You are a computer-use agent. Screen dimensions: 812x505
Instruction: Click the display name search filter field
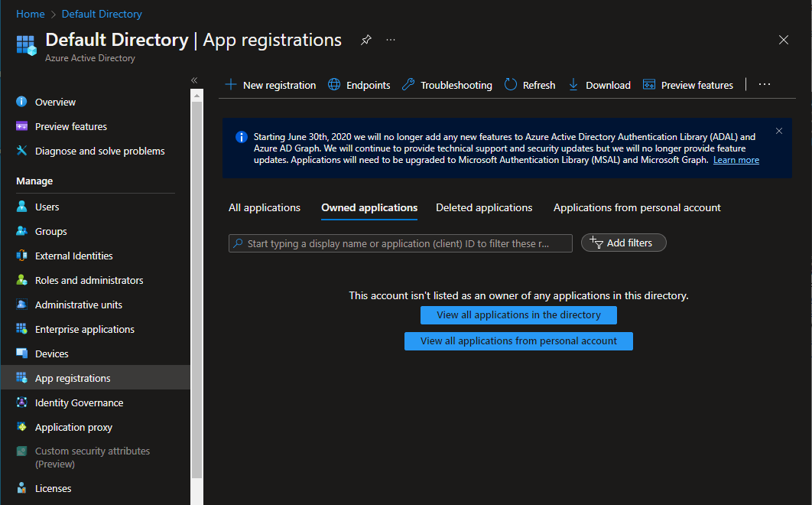point(401,243)
